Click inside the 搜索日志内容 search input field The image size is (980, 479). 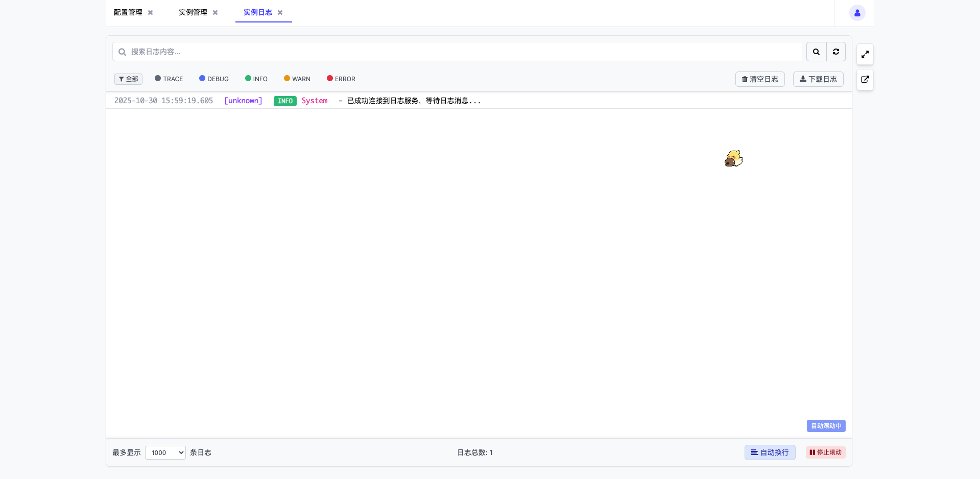pyautogui.click(x=357, y=52)
